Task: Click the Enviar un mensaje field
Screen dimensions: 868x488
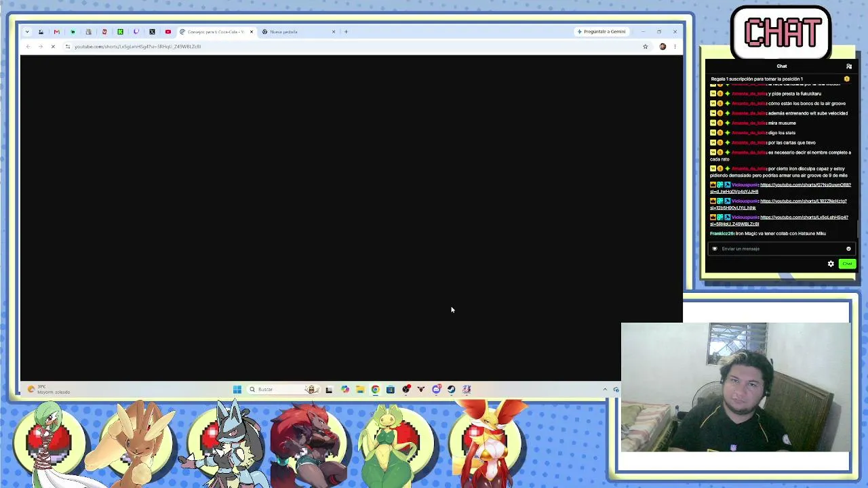Action: 781,249
